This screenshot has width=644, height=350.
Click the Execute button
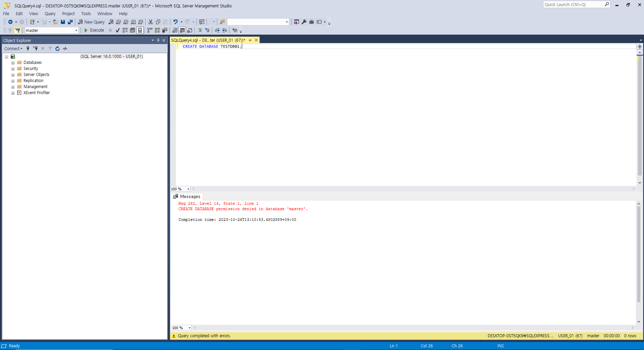click(94, 30)
